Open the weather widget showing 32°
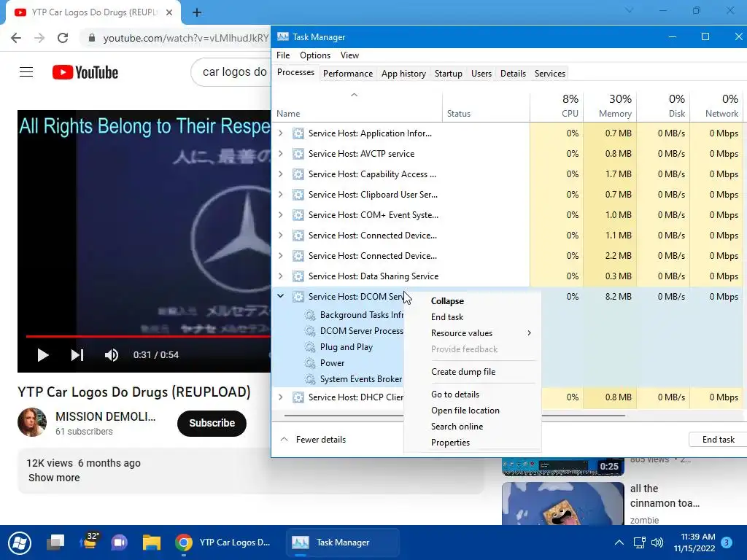Screen dimensions: 747x560 [88, 542]
